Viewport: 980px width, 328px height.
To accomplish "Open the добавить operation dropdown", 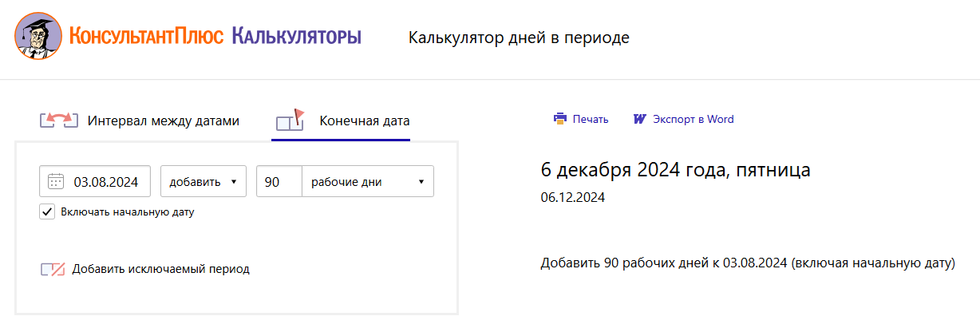I will click(x=204, y=181).
